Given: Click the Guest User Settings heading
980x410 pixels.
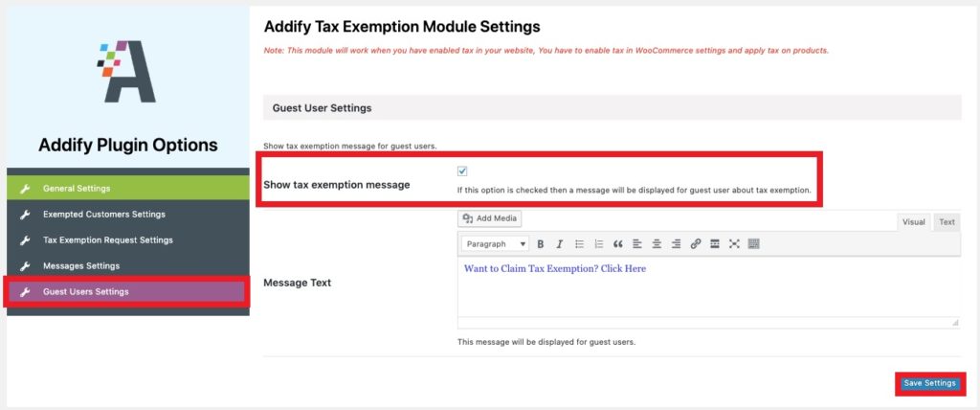Looking at the screenshot, I should coord(322,108).
